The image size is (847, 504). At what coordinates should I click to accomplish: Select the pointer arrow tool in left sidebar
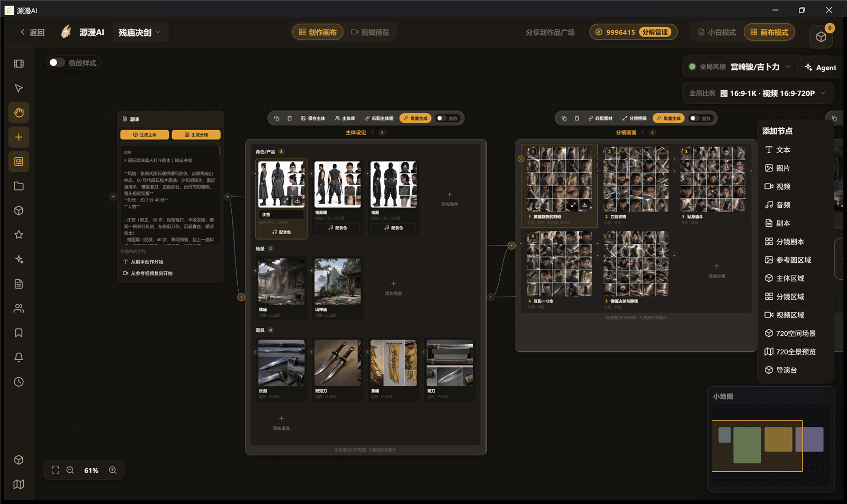click(x=19, y=88)
